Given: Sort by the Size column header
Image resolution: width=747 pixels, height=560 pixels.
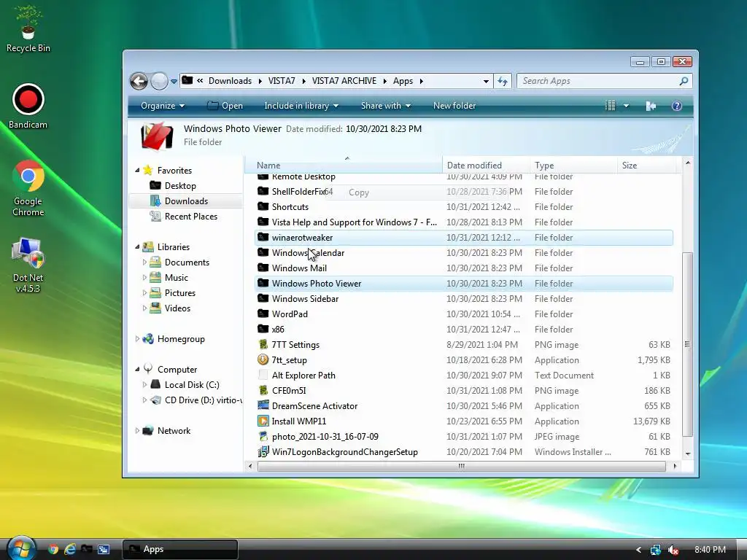Looking at the screenshot, I should [x=646, y=166].
